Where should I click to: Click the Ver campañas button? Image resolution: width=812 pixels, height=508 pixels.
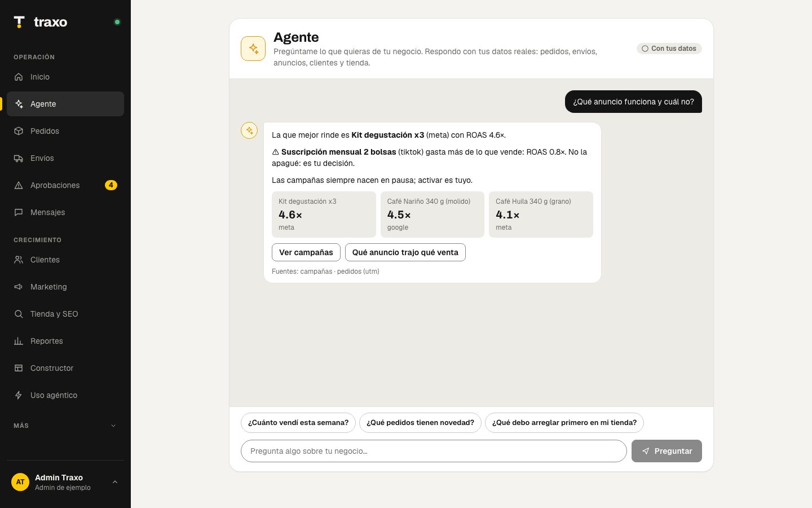tap(306, 252)
